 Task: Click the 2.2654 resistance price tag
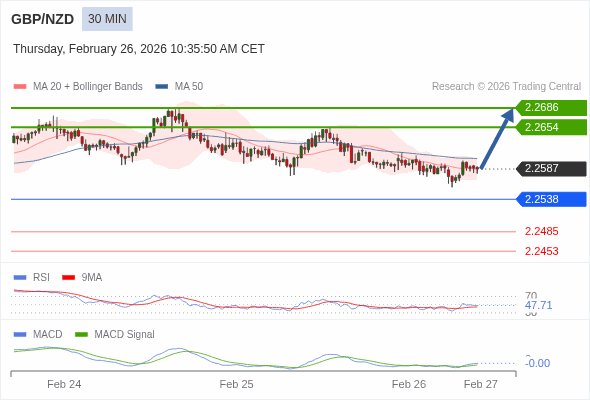click(x=551, y=127)
